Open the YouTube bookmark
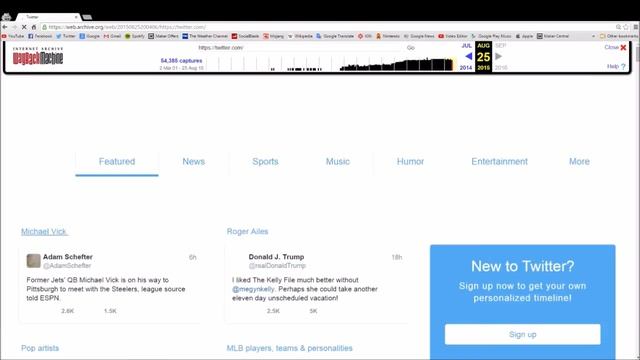This screenshot has height=360, width=640. pos(13,36)
